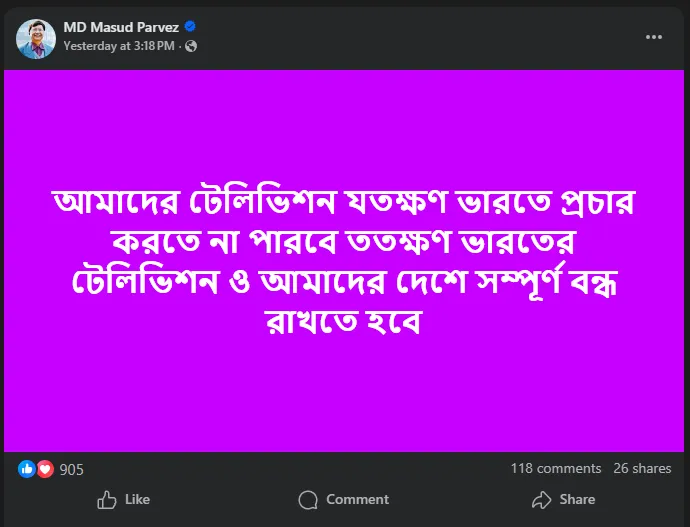Click the speech bubble icon beside Comment
The height and width of the screenshot is (527, 690).
click(x=309, y=499)
